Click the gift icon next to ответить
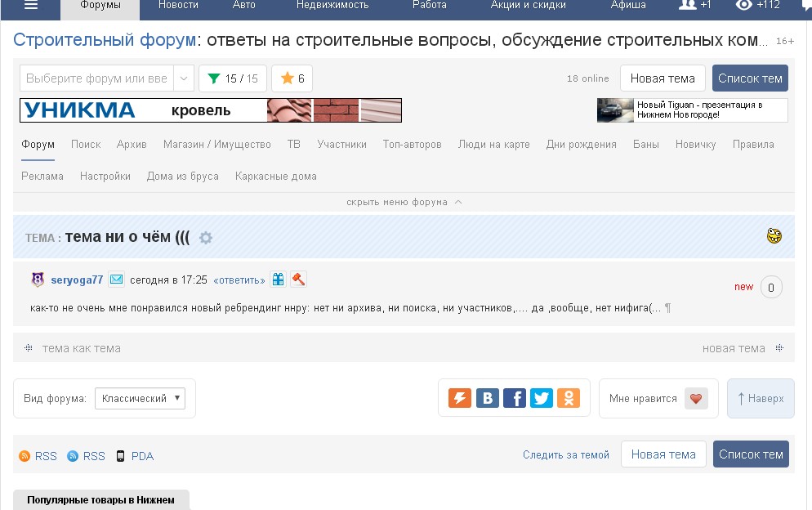The height and width of the screenshot is (510, 812). click(278, 279)
